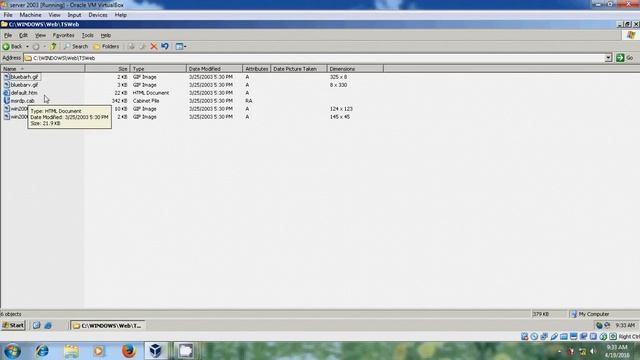Viewport: 640px width, 360px height.
Task: Open the Explorer Help menu
Action: 106,36
